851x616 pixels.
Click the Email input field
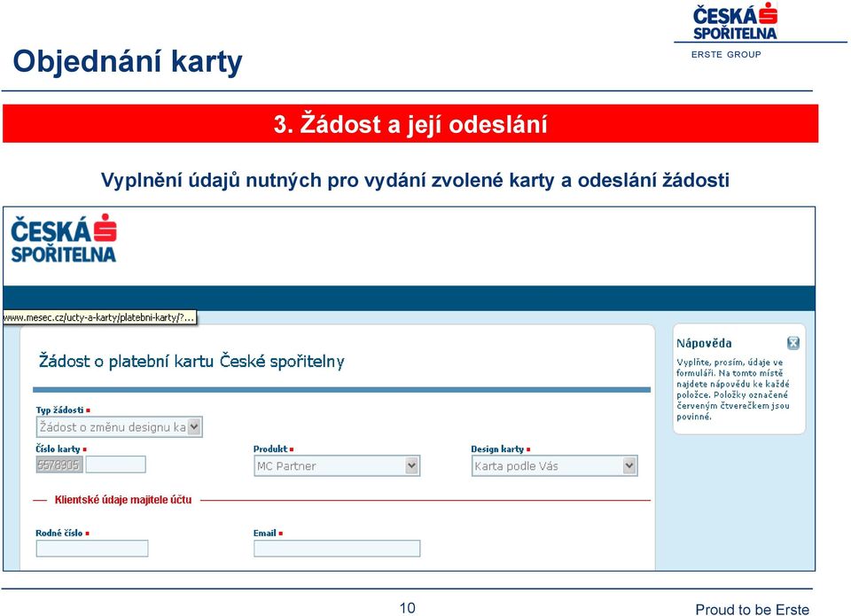point(337,549)
